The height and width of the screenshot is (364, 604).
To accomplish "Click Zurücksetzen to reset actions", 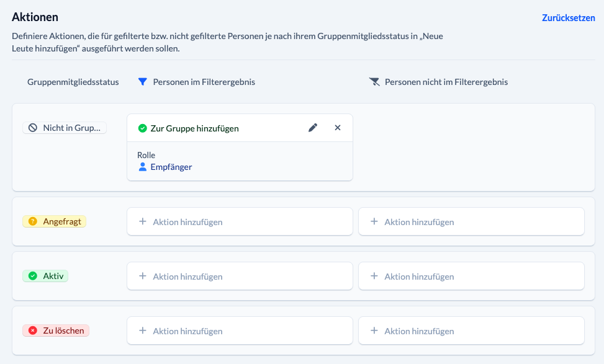I will [x=568, y=18].
